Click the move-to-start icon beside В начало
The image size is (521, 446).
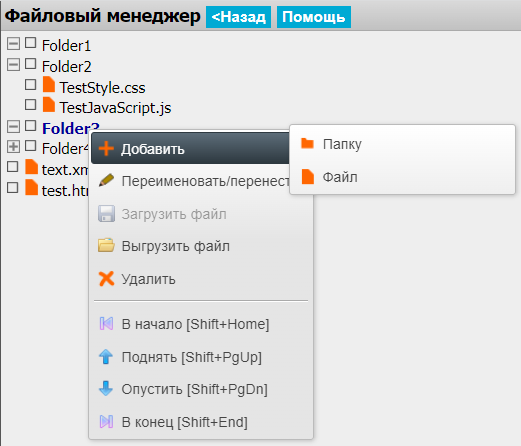(106, 324)
